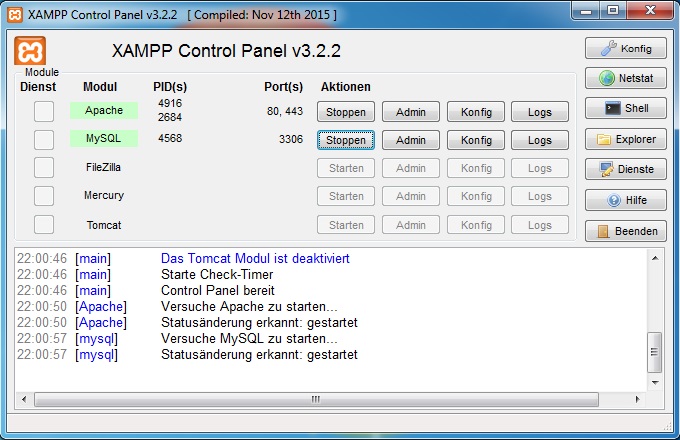Close the XAMPP Control Panel window
This screenshot has width=680, height=440.
click(650, 11)
